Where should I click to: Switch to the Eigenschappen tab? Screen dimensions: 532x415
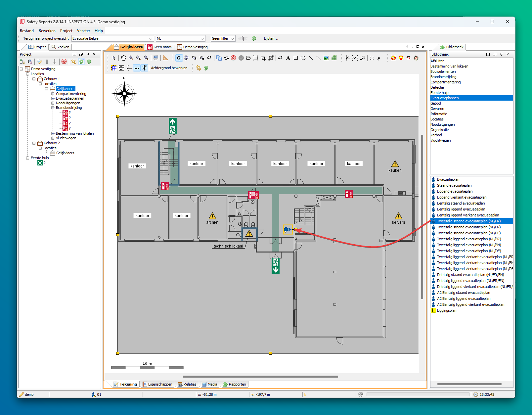[157, 384]
